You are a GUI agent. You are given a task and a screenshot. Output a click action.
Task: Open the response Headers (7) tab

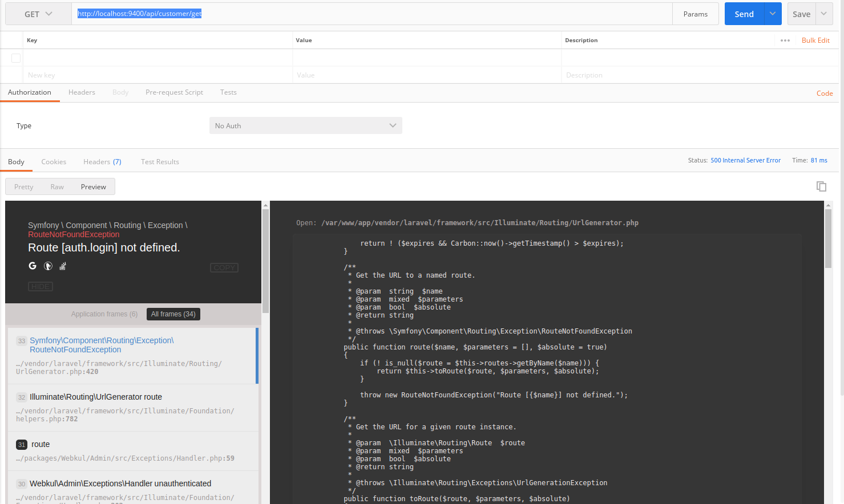pyautogui.click(x=102, y=162)
